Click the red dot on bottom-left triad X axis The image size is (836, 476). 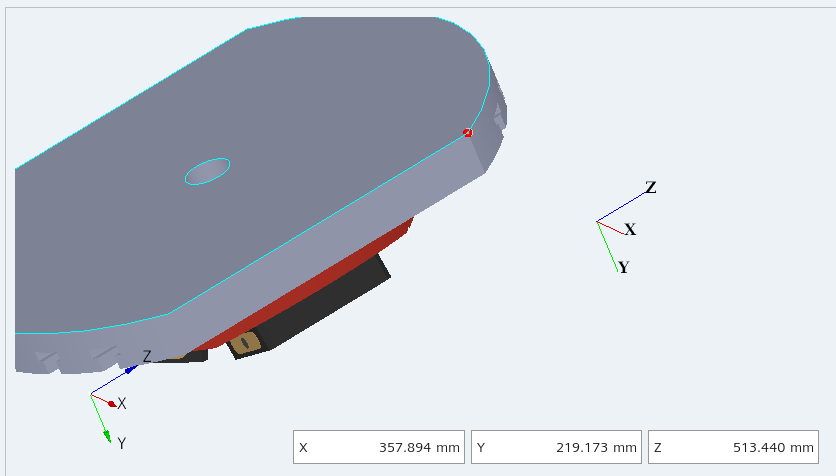[x=111, y=403]
